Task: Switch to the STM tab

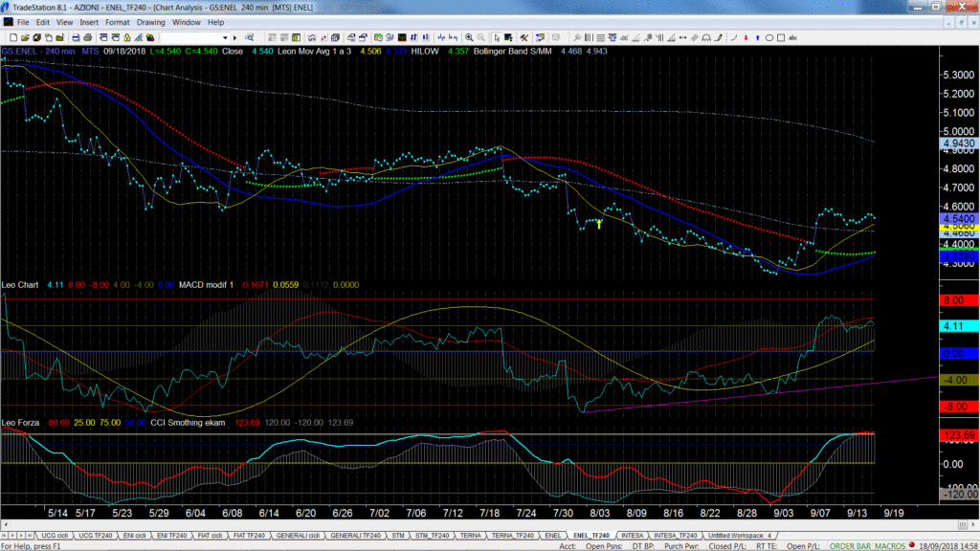Action: [x=397, y=536]
